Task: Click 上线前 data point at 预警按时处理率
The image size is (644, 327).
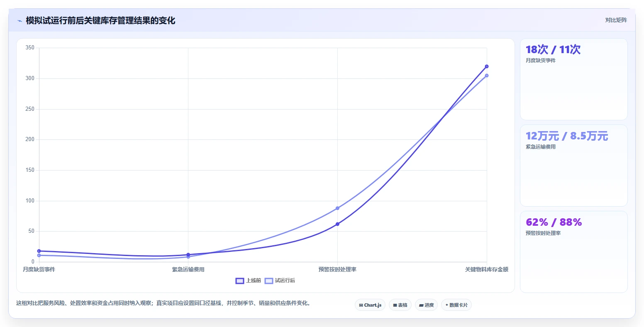Action: pyautogui.click(x=337, y=224)
